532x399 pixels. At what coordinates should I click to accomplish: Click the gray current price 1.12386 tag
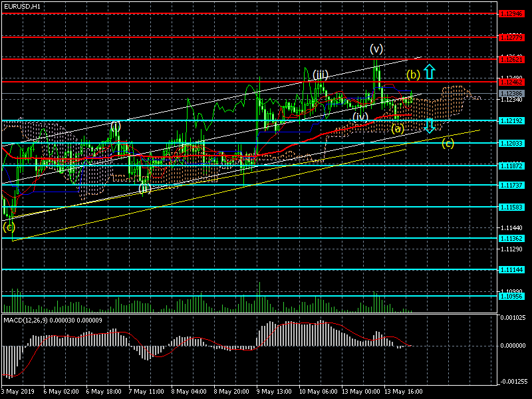coord(512,93)
